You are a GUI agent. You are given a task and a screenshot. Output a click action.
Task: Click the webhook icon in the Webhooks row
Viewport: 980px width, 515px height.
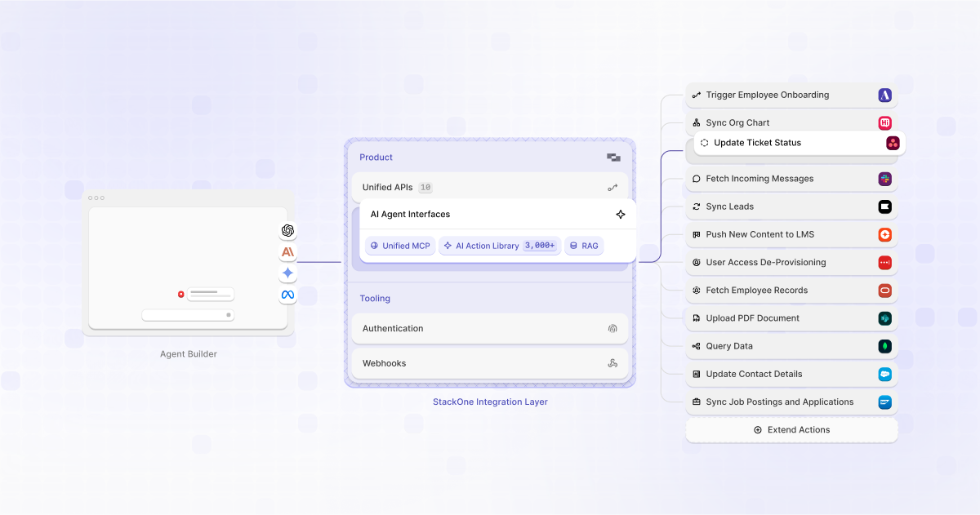point(612,362)
